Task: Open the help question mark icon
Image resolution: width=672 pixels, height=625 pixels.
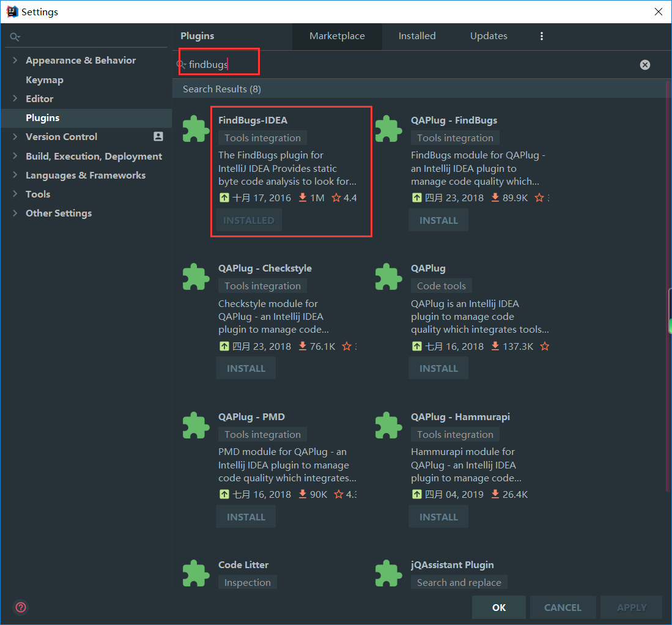Action: [21, 607]
